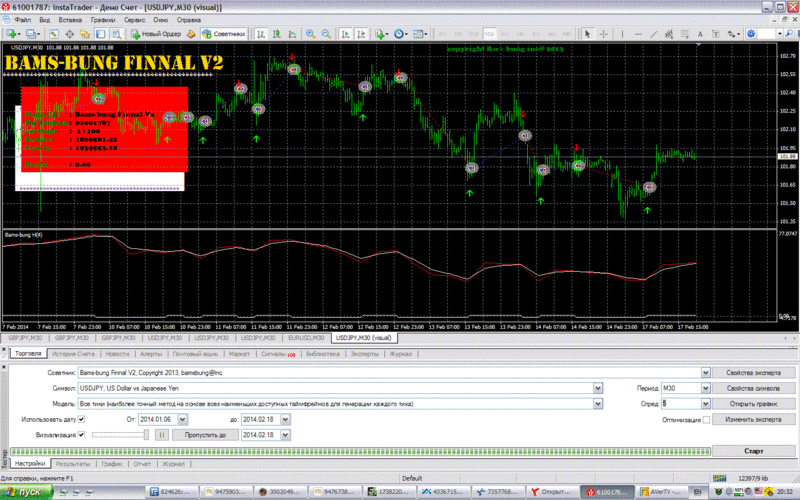800x500 pixels.
Task: Toggle the Data Window crosshair-circle icon
Action: pyautogui.click(x=69, y=34)
